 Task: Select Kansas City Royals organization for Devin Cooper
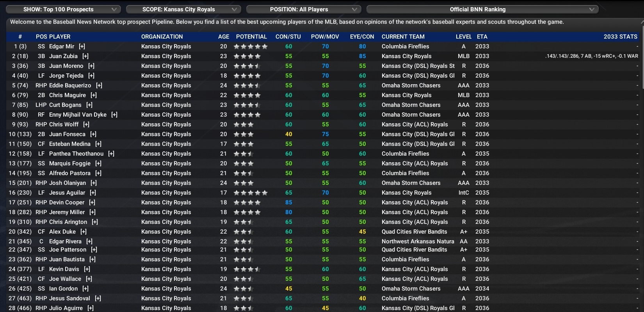[166, 202]
